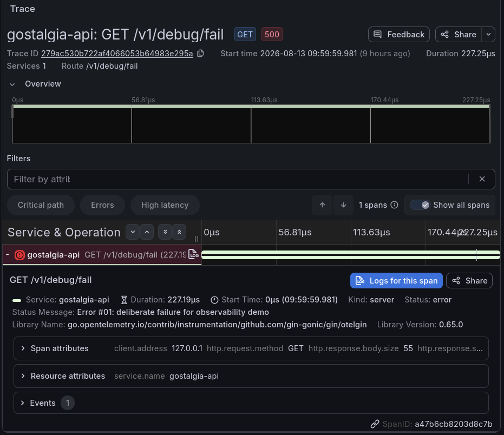Click the Kind: server label
504x435 pixels.
[371, 300]
